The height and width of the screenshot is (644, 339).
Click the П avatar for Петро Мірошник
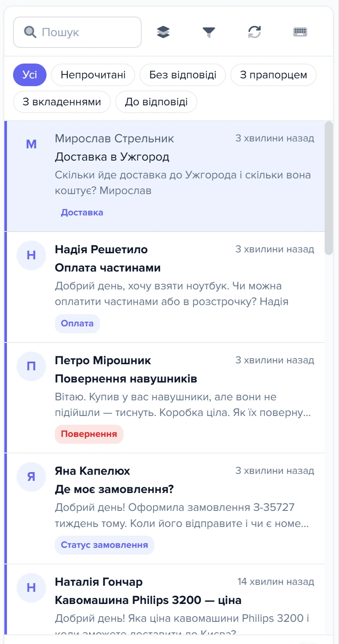point(31,366)
